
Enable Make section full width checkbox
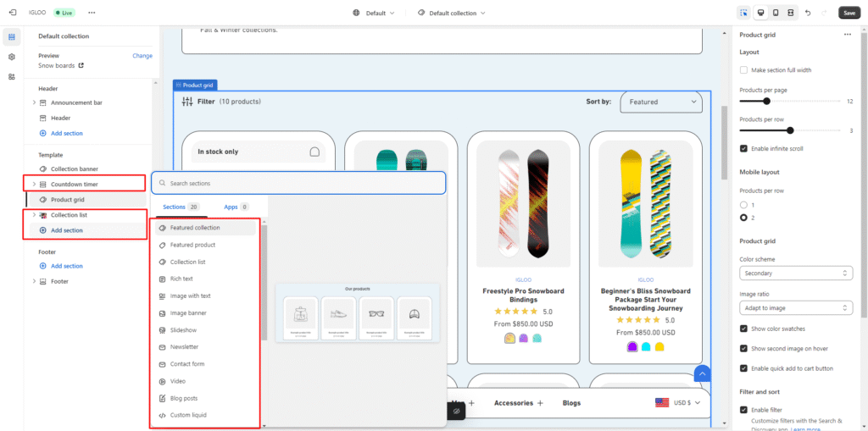744,70
